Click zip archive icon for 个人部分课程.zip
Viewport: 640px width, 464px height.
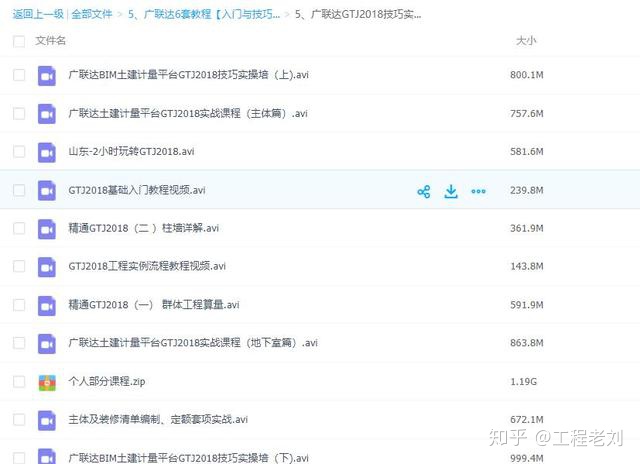point(47,382)
